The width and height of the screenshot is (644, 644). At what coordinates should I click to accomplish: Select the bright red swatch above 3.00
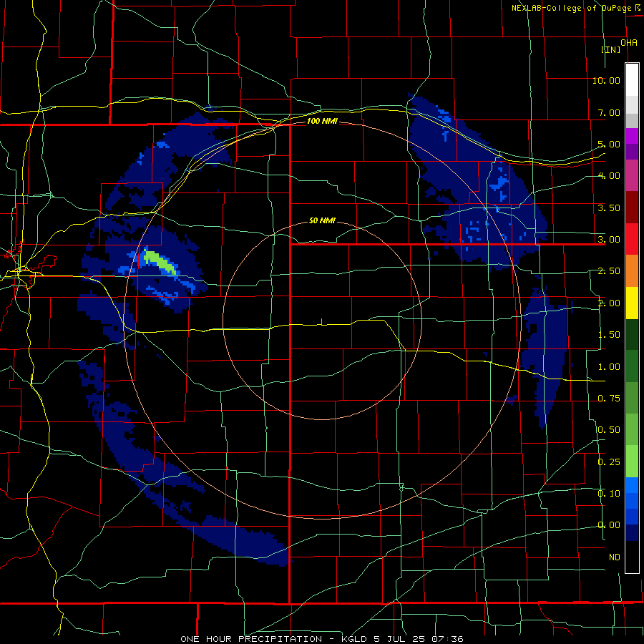click(x=632, y=239)
